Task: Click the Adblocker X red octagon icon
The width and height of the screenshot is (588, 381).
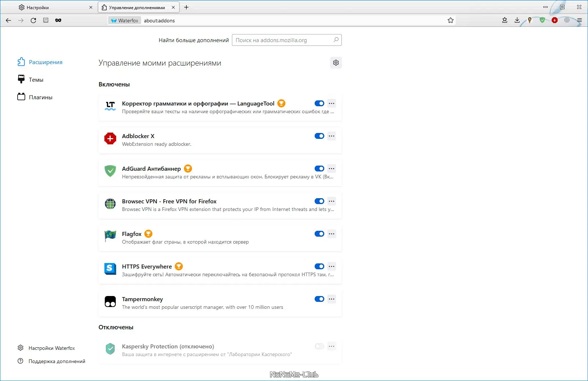Action: [x=110, y=138]
